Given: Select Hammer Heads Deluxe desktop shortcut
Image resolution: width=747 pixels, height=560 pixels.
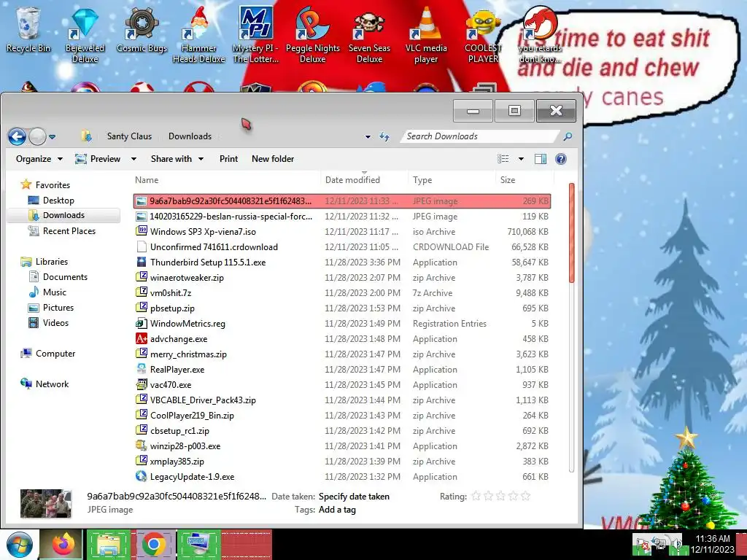Looking at the screenshot, I should pos(198,34).
